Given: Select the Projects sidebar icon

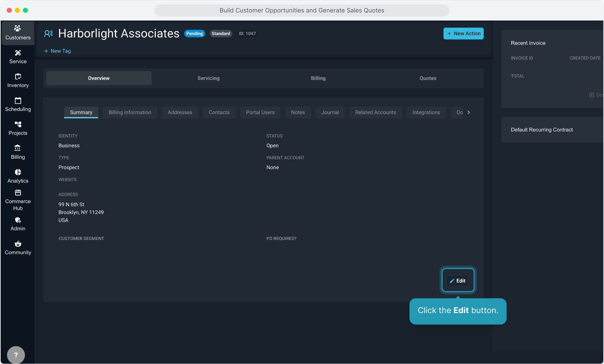Looking at the screenshot, I should [x=18, y=125].
